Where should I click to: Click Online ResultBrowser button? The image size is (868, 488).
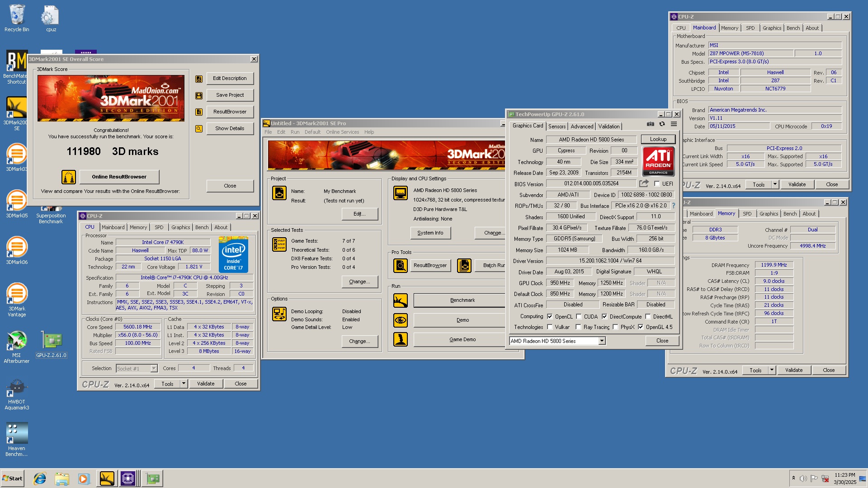coord(119,177)
